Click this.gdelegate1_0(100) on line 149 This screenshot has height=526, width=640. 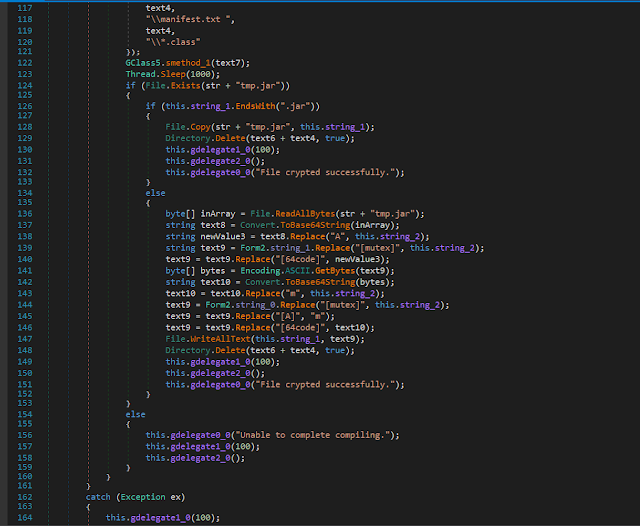click(x=222, y=362)
